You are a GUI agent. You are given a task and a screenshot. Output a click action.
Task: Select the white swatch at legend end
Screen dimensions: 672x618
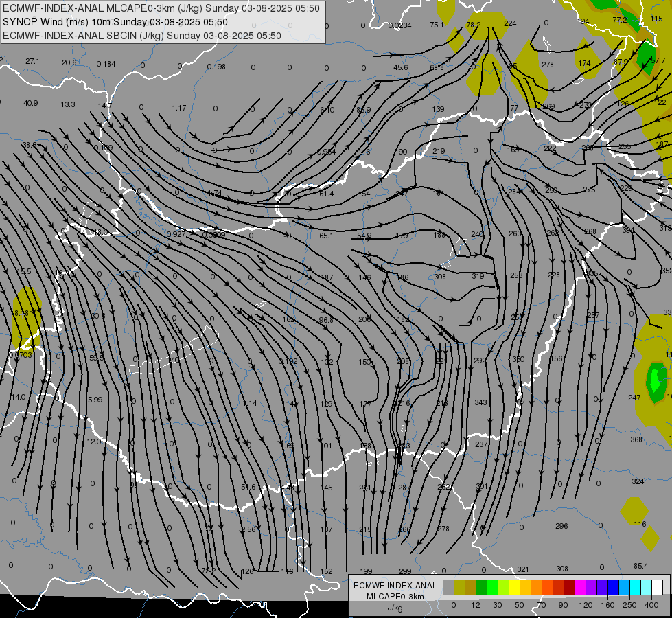click(x=657, y=587)
